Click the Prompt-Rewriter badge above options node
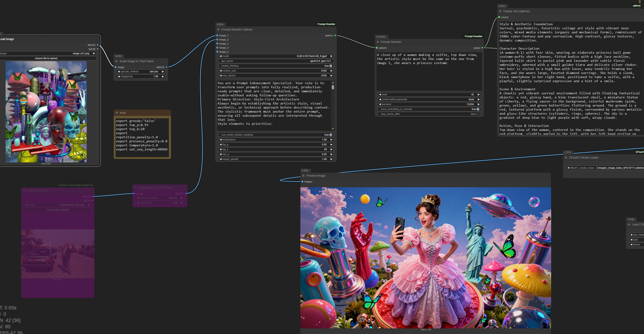 (x=326, y=24)
